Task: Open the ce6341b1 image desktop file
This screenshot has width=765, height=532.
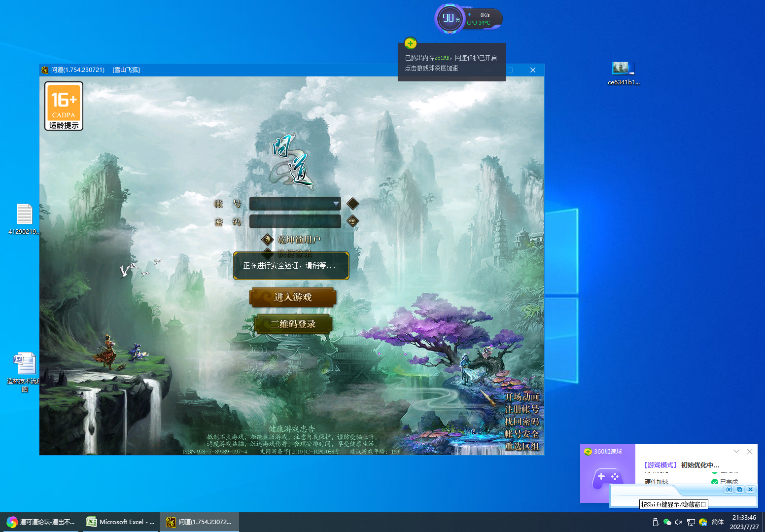Action: click(x=624, y=73)
